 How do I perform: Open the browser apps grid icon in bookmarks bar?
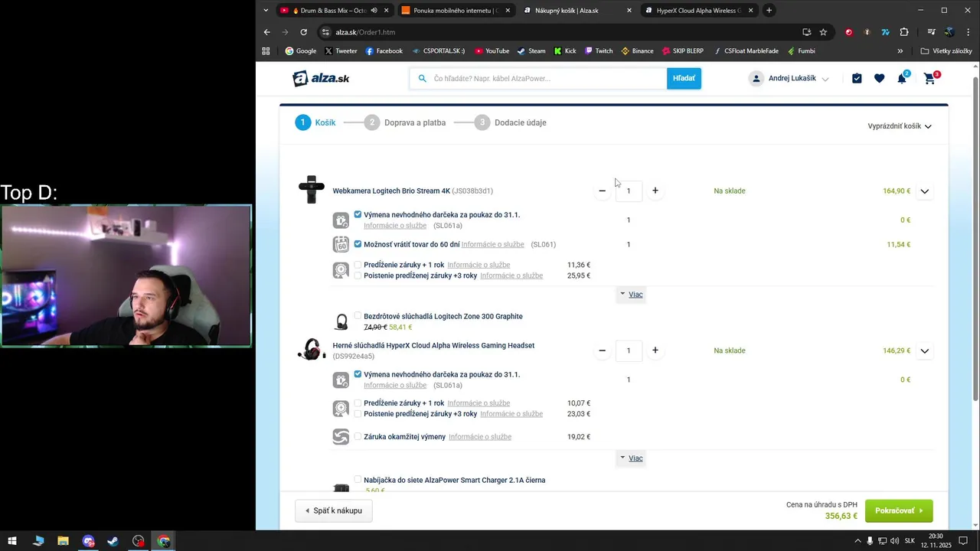pos(266,51)
